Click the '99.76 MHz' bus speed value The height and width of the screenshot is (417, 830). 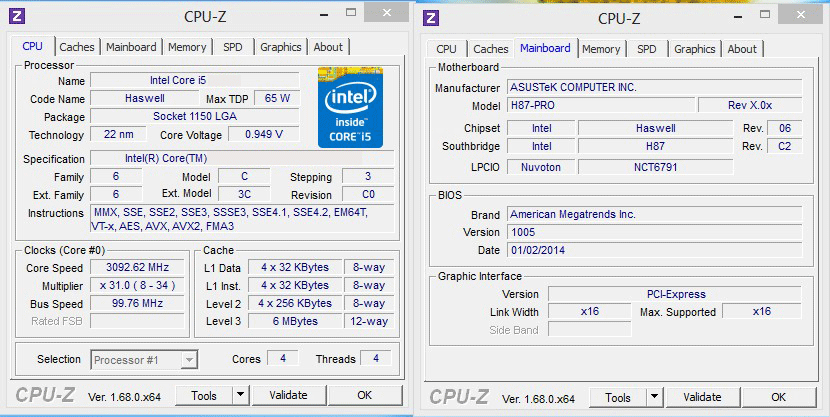(138, 303)
